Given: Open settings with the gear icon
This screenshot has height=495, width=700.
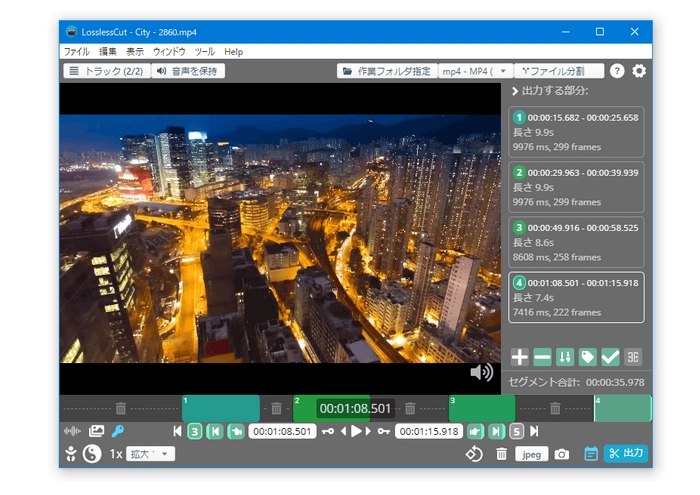Looking at the screenshot, I should [639, 71].
